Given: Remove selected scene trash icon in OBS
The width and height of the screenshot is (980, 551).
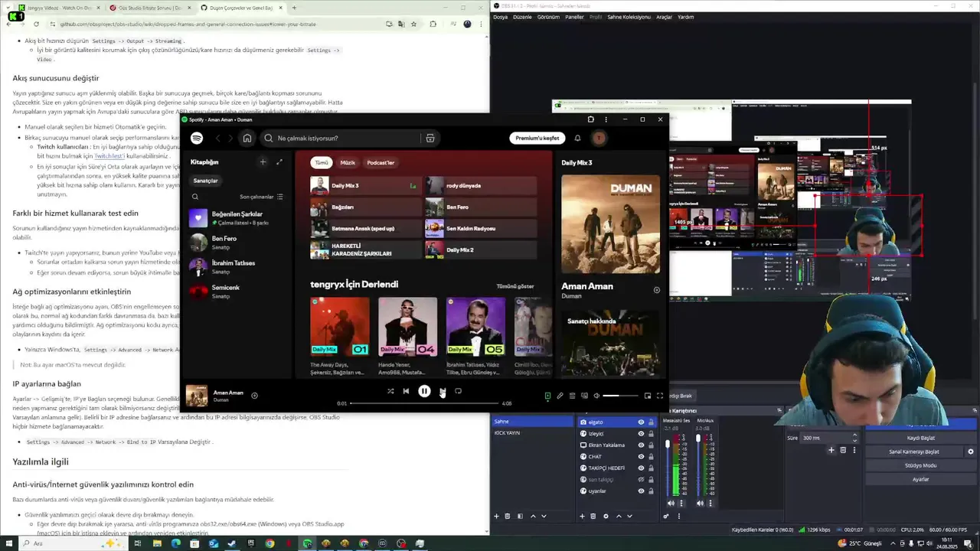Looking at the screenshot, I should tap(508, 516).
